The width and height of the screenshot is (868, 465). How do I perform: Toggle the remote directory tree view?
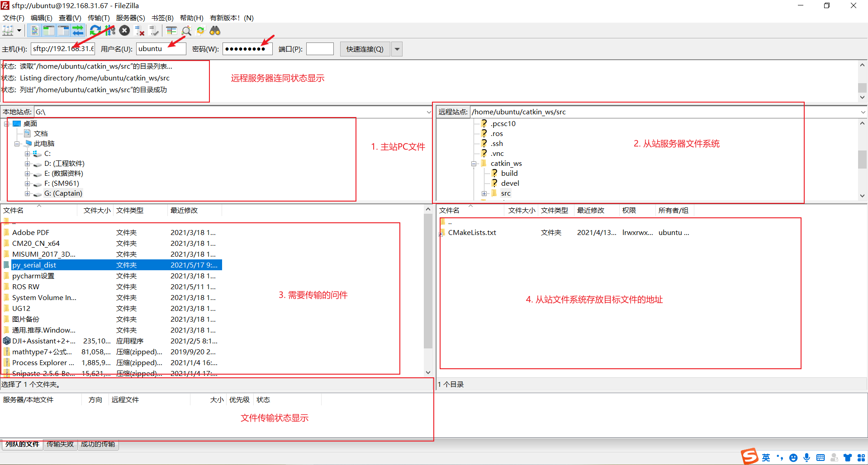pos(63,31)
